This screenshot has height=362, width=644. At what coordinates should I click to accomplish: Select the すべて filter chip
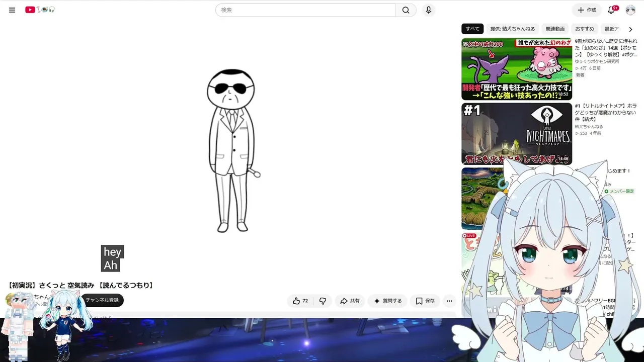(472, 29)
